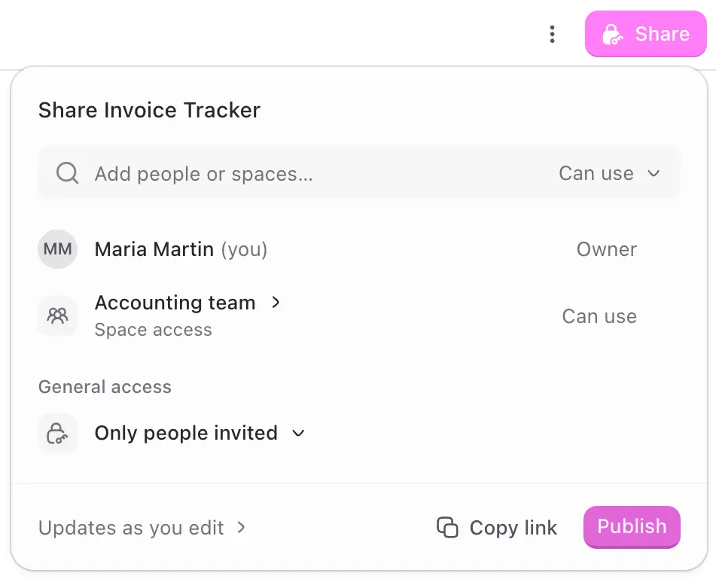Select the Maria Martin (you) name
This screenshot has width=716, height=588.
tap(181, 249)
